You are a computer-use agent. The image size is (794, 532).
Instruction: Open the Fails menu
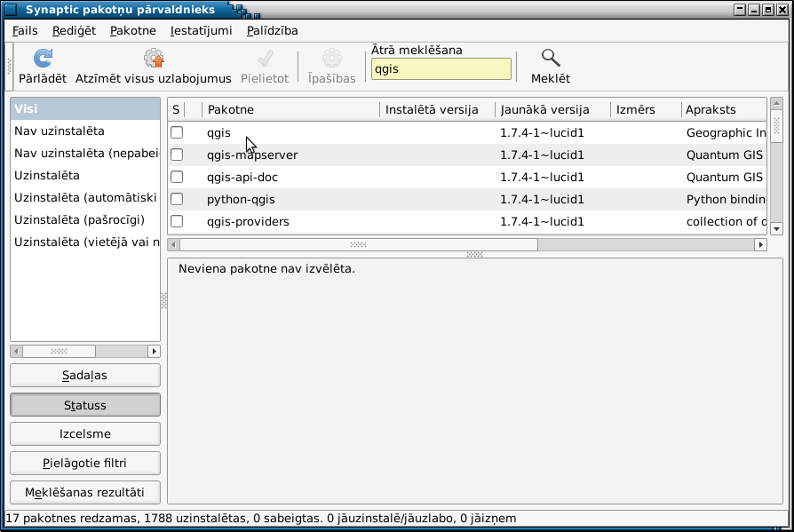25,31
